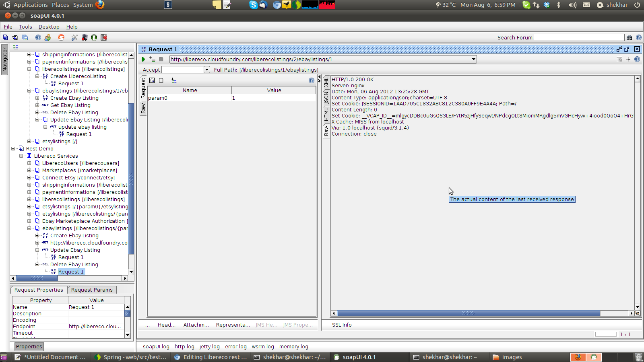The width and height of the screenshot is (644, 362).
Task: Click the preferences wrench-and-screwdriver toolbar icon
Action: tap(74, 37)
